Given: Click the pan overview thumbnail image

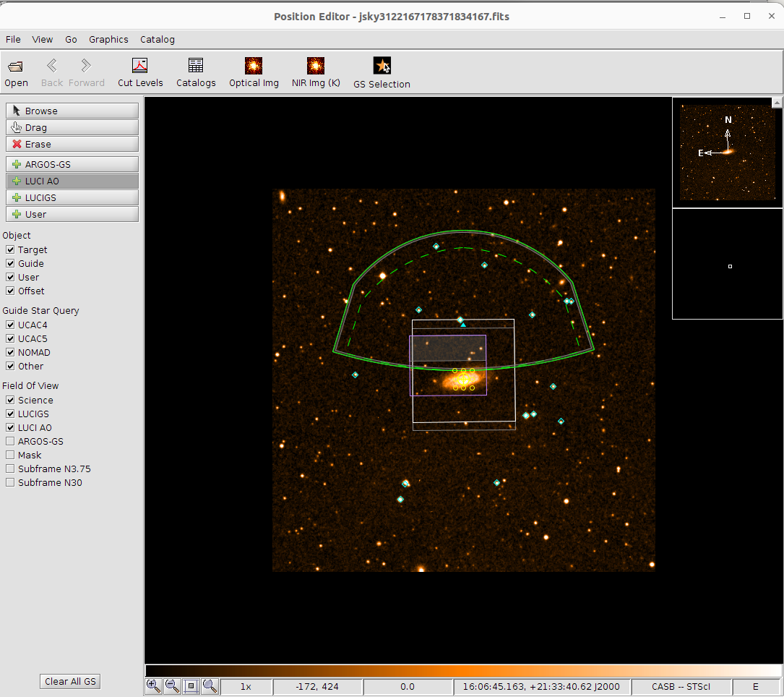Looking at the screenshot, I should [727, 153].
